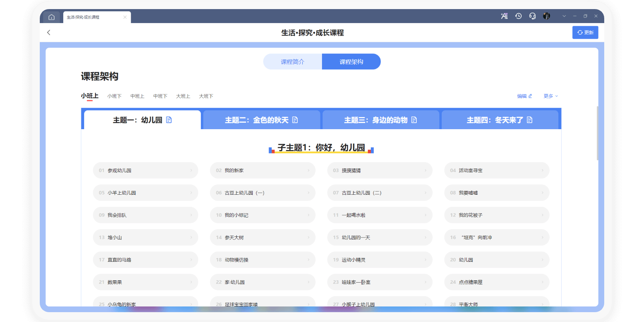This screenshot has height=322, width=644.
Task: Switch to the 课程简介 tab
Action: tap(292, 62)
